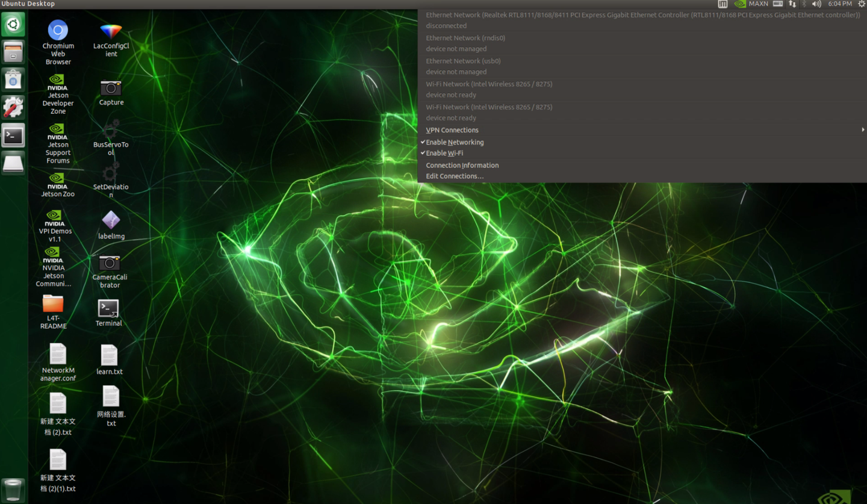Open the removable drive in the launcher
Image resolution: width=867 pixels, height=504 pixels.
point(13,163)
